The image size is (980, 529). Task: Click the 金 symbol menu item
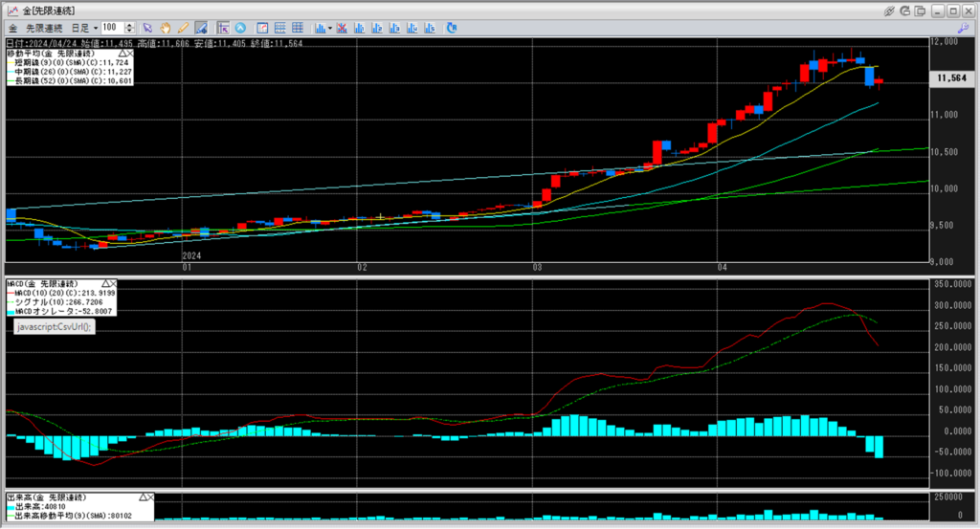tap(12, 28)
